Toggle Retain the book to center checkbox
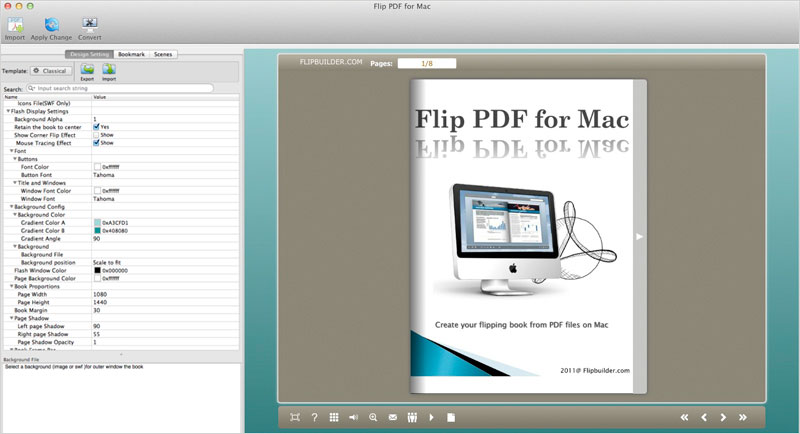 coord(96,126)
